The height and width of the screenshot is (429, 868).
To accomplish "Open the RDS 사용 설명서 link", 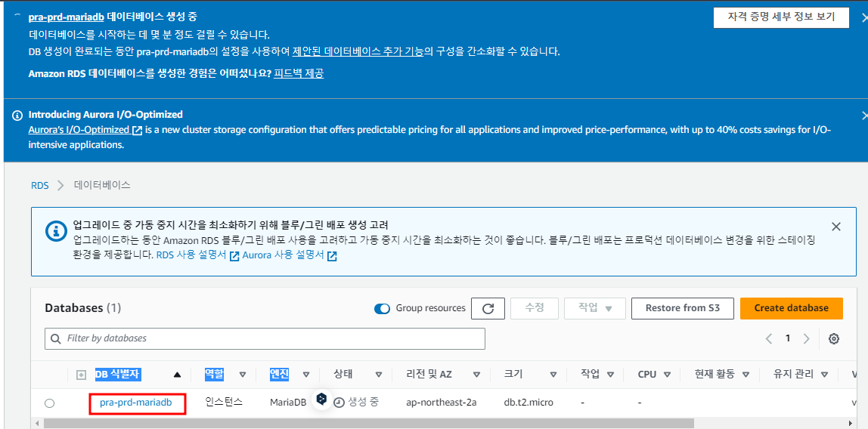I will coord(191,255).
